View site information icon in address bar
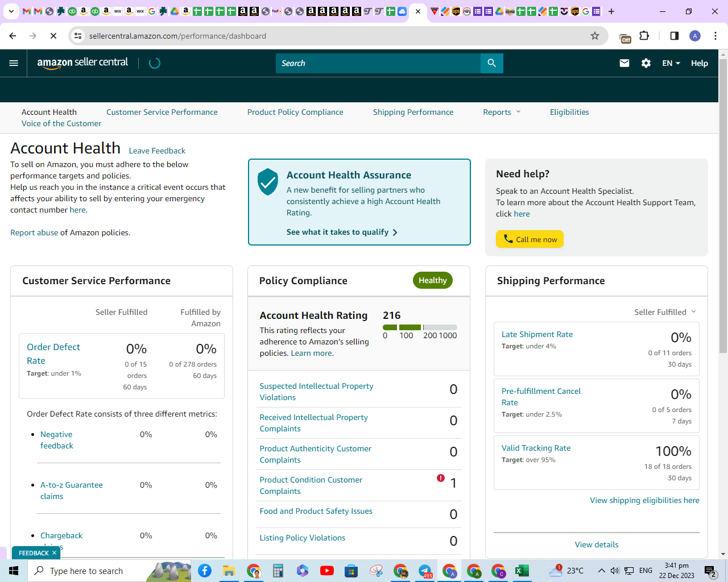728x582 pixels. tap(78, 36)
